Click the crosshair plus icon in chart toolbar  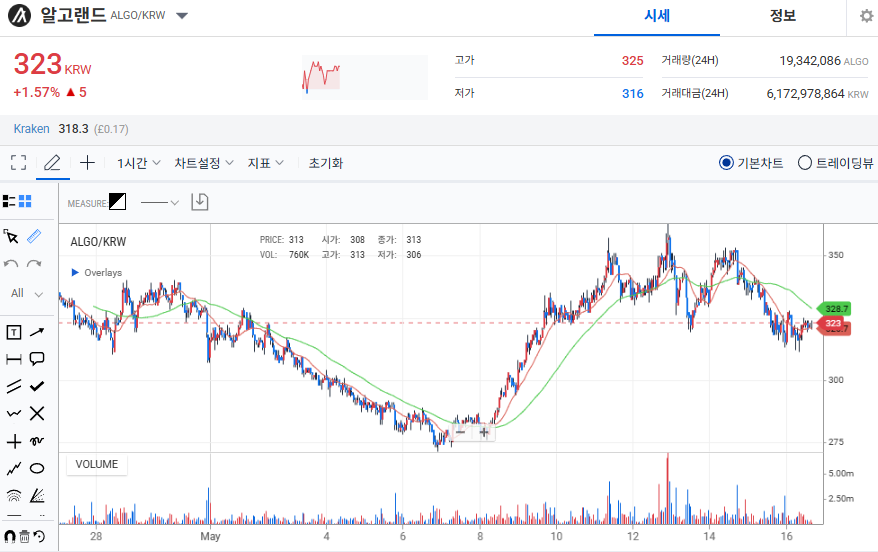[87, 163]
